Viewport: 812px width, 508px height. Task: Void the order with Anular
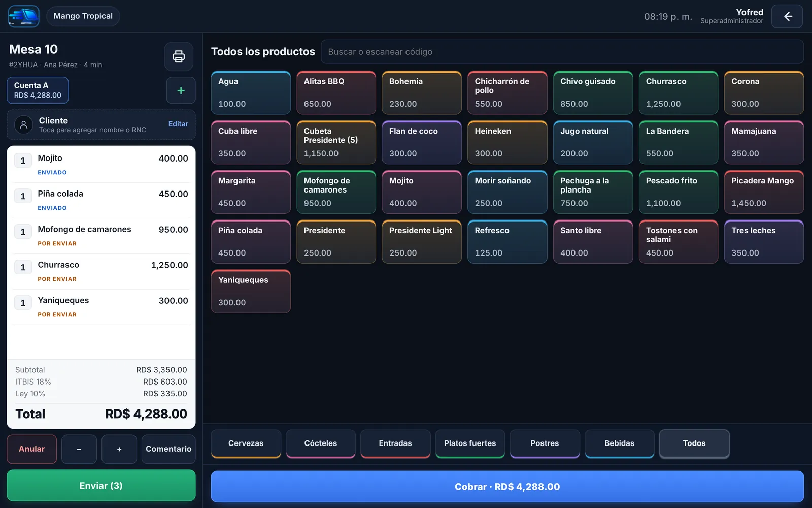click(32, 449)
